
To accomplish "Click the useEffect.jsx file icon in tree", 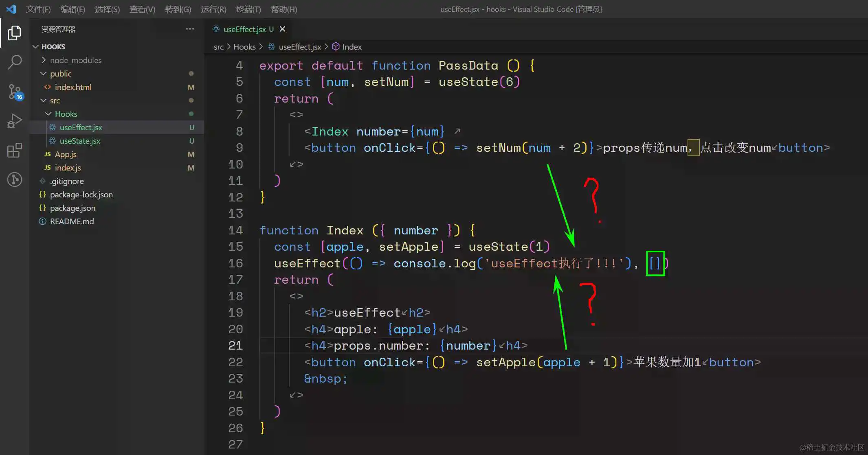I will 53,127.
